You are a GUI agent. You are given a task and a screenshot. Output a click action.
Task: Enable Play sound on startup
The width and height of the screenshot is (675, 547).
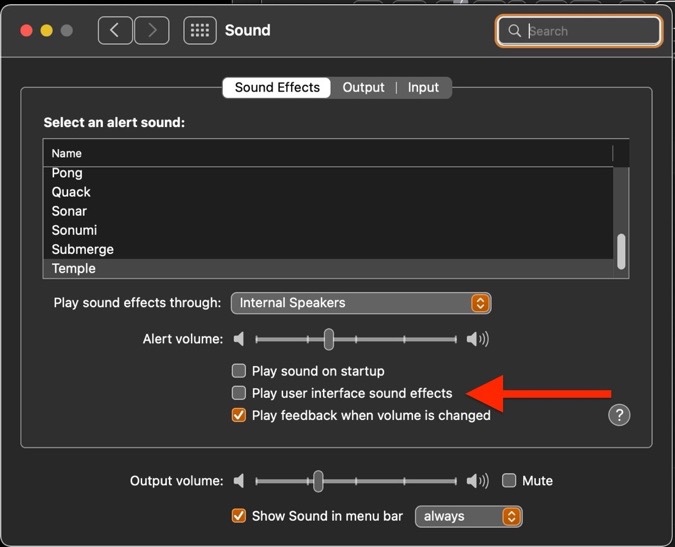click(x=239, y=371)
